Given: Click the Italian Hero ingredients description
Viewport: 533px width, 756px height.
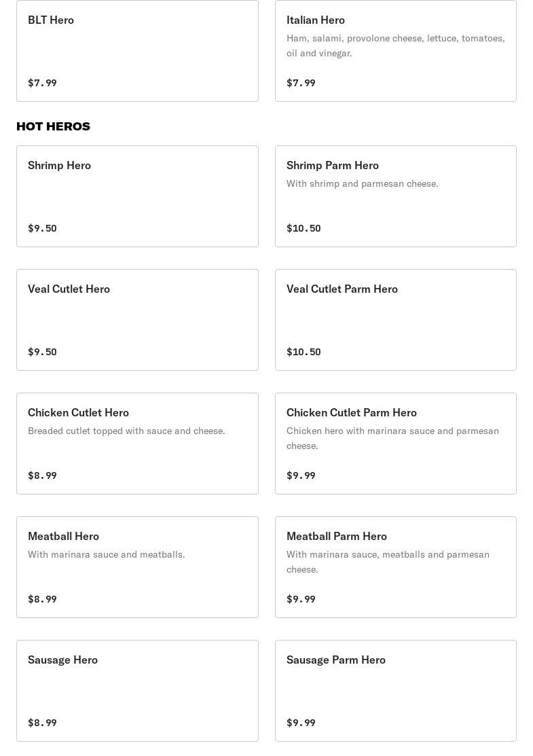Looking at the screenshot, I should [395, 46].
